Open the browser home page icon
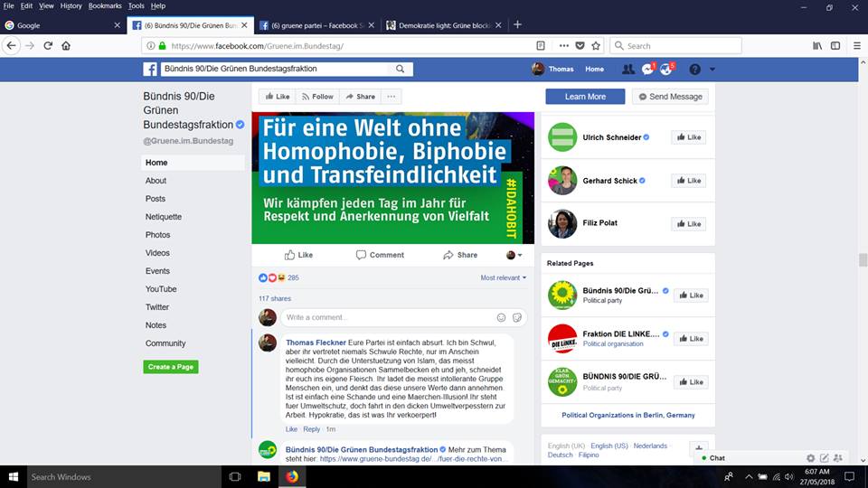Viewport: 868px width, 488px height. (66, 46)
